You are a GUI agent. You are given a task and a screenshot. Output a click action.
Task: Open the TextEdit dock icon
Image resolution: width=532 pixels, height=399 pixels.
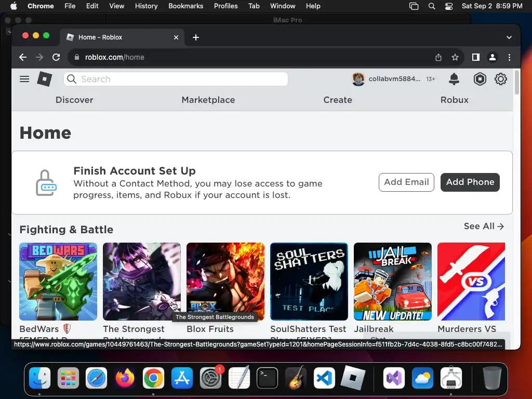[x=239, y=378]
